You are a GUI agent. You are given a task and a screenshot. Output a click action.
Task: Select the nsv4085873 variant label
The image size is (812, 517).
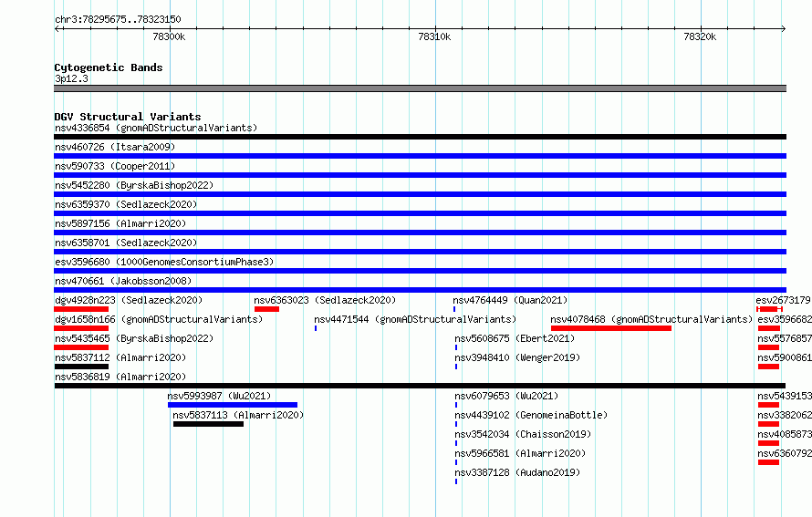pos(785,434)
